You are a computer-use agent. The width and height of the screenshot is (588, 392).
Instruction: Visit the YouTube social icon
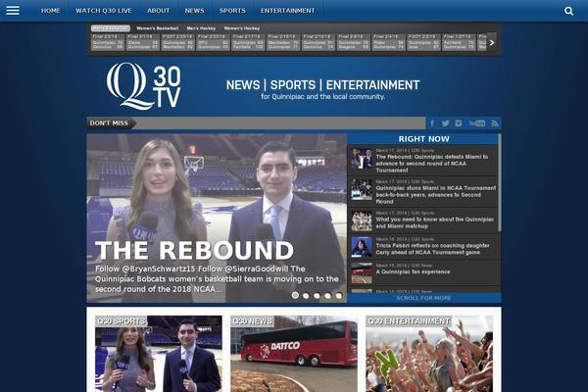477,123
